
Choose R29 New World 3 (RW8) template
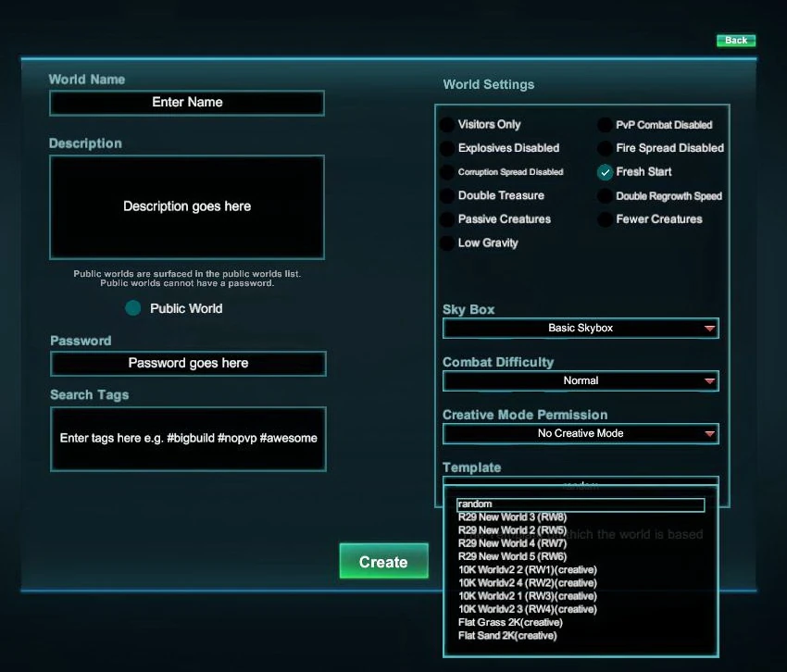(x=512, y=516)
